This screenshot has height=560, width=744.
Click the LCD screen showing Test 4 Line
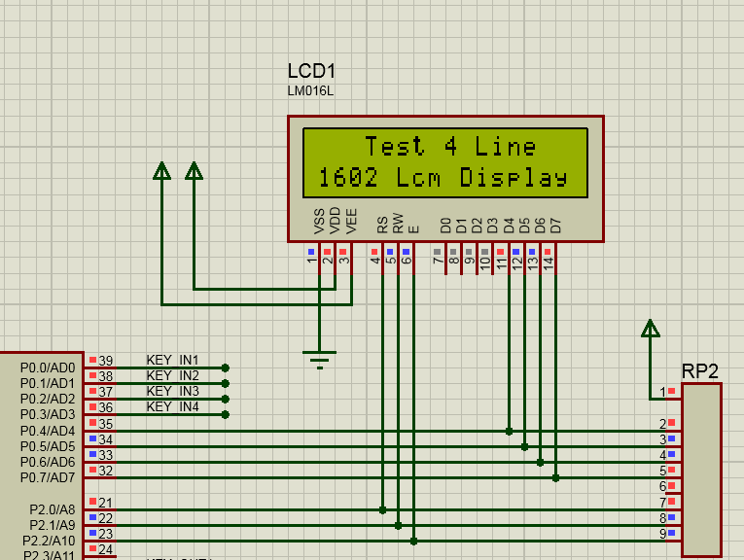click(x=445, y=162)
